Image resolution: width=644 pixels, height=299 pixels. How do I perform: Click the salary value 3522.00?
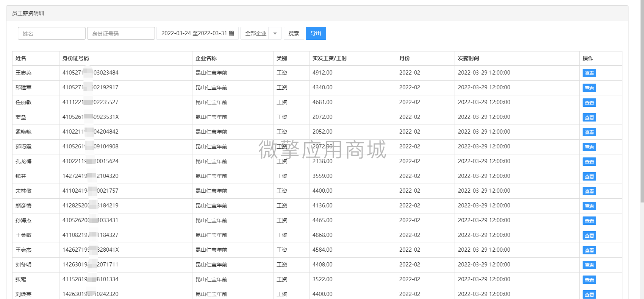pos(322,279)
